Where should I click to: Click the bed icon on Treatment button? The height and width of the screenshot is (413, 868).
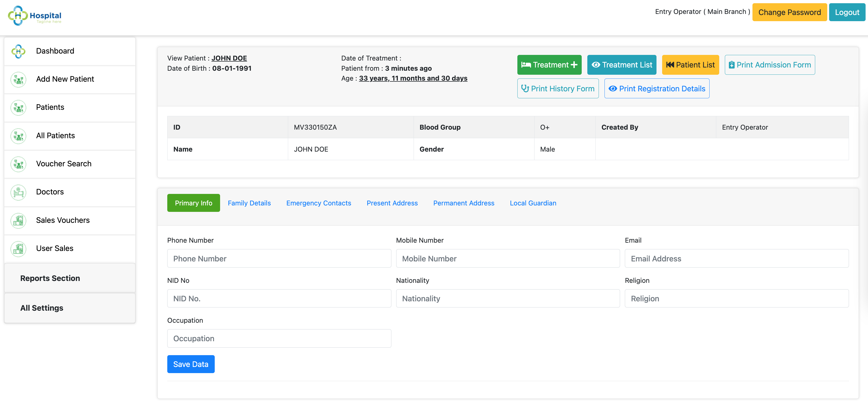tap(526, 65)
